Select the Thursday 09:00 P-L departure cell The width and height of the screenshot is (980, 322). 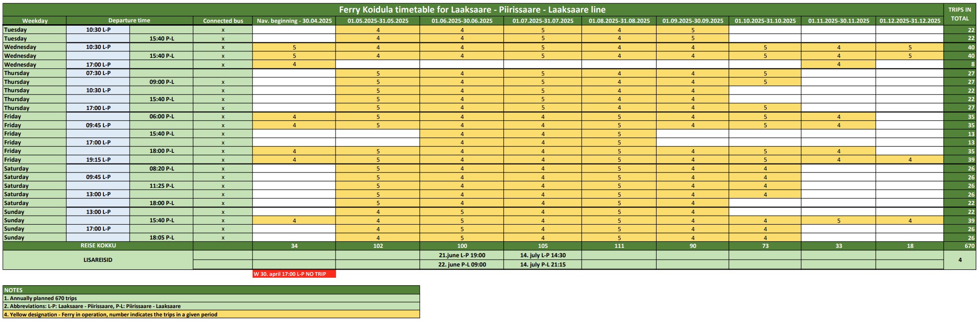point(161,82)
